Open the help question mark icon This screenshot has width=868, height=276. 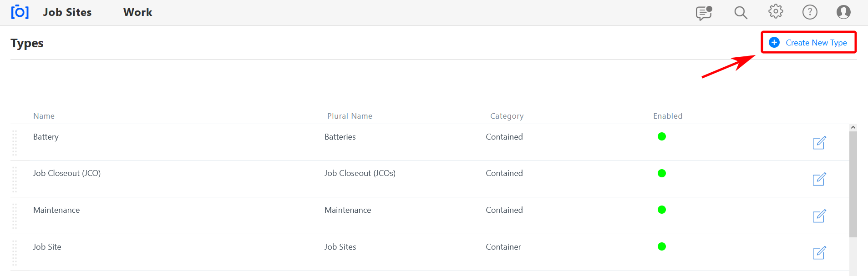pyautogui.click(x=810, y=12)
